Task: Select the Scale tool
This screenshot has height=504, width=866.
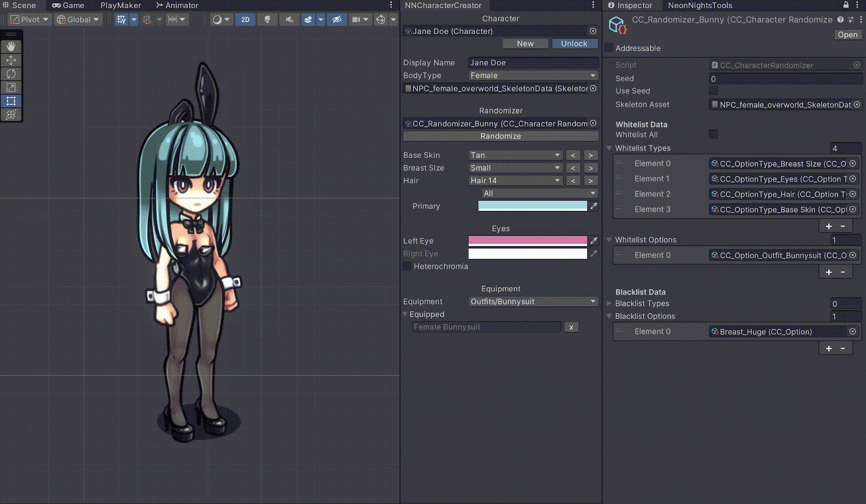Action: click(11, 87)
